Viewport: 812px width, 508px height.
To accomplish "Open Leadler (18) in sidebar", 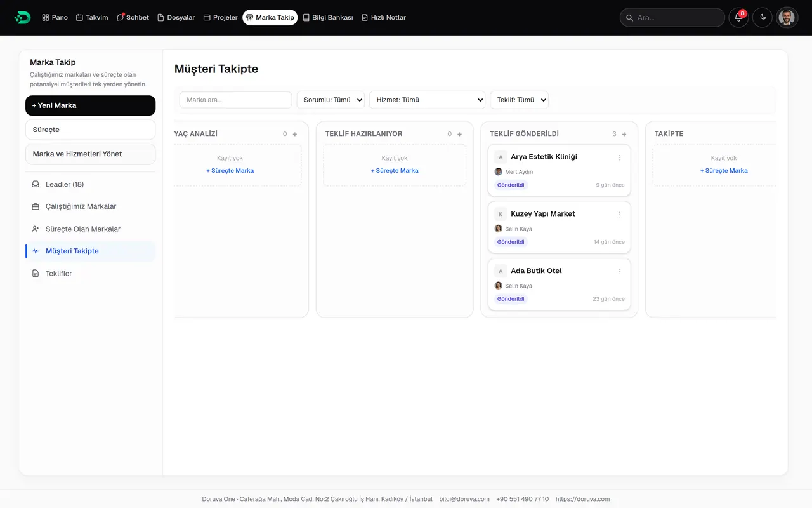I will click(90, 184).
